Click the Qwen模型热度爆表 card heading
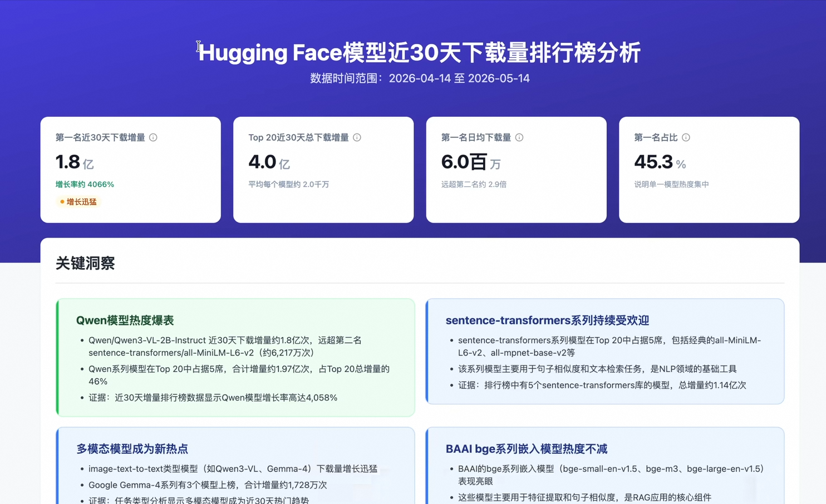 coord(125,320)
